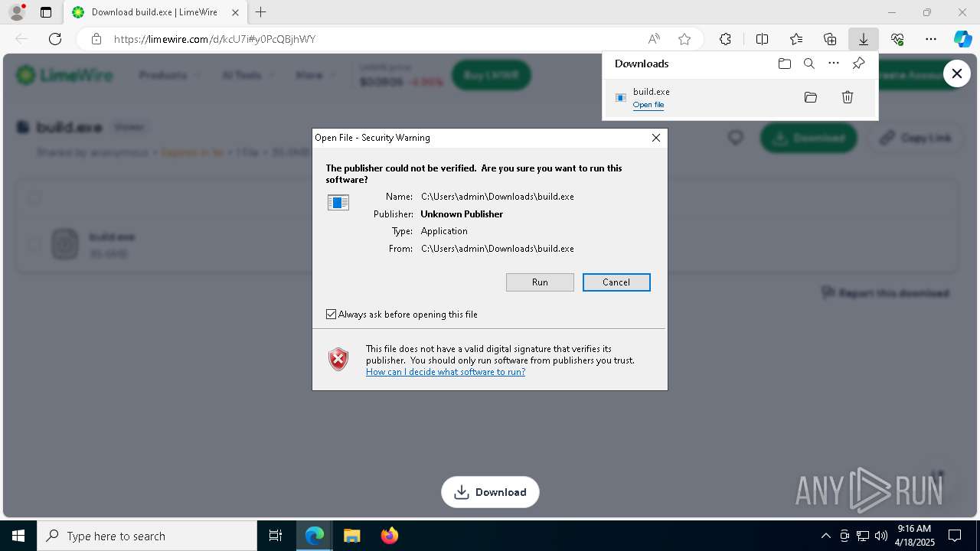Open Edge Settings and more menu
This screenshot has width=980, height=551.
(x=931, y=39)
